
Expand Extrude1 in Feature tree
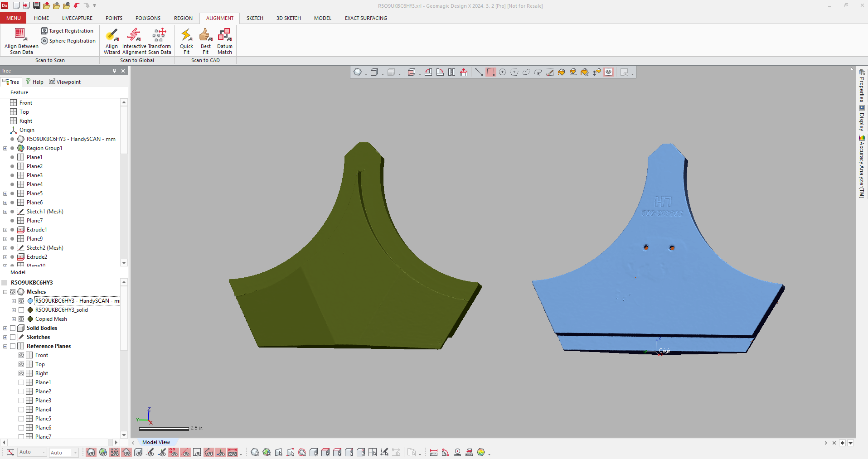click(x=5, y=230)
